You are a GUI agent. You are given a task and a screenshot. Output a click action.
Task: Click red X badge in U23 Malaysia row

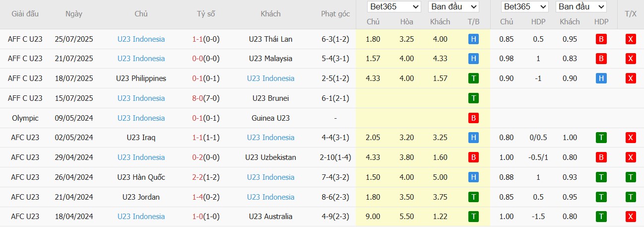[x=631, y=59]
